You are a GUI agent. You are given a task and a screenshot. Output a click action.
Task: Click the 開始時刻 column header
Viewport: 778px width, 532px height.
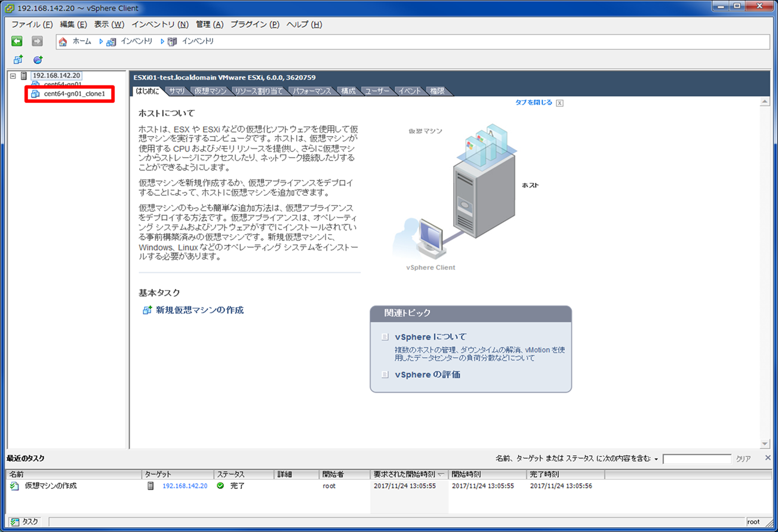487,475
